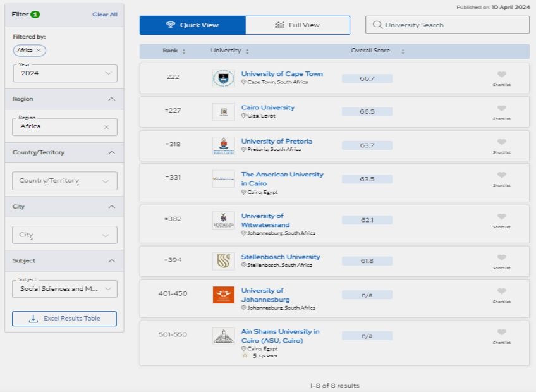Sort by Overall Score arrows

tap(403, 51)
